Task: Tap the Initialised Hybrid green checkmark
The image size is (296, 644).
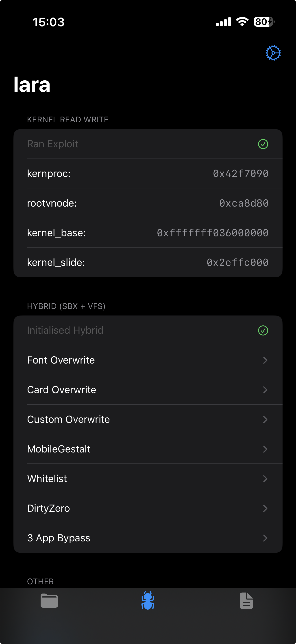Action: (x=263, y=331)
